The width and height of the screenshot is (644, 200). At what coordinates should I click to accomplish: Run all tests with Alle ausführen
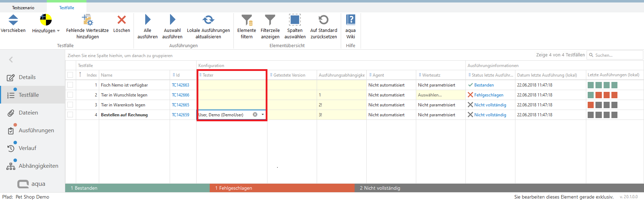point(147,20)
